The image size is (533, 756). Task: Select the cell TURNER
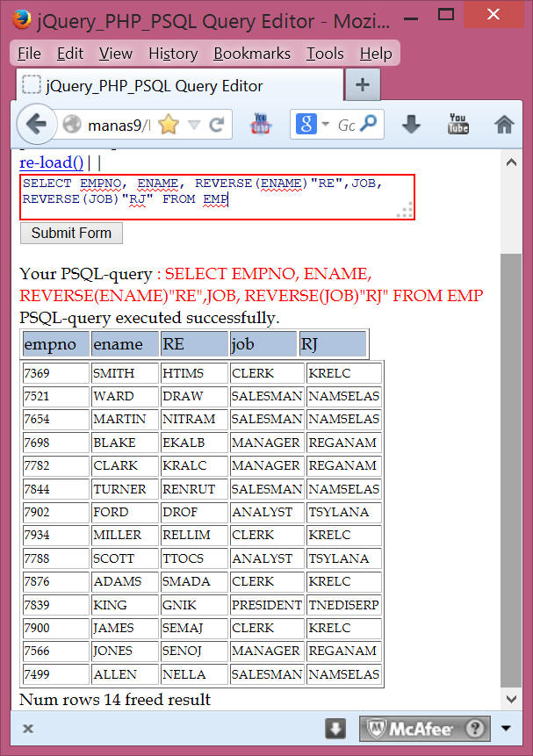(x=125, y=489)
